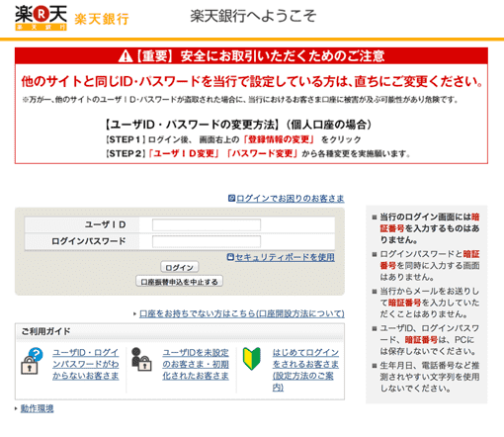Open セキュリティボードを使用 link
The width and height of the screenshot is (504, 437).
[285, 257]
